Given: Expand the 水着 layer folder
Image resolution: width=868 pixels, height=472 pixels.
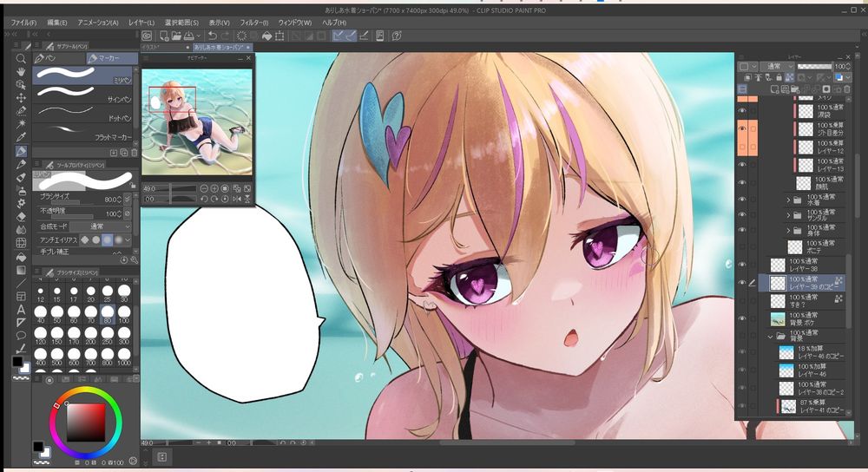Looking at the screenshot, I should click(x=788, y=200).
